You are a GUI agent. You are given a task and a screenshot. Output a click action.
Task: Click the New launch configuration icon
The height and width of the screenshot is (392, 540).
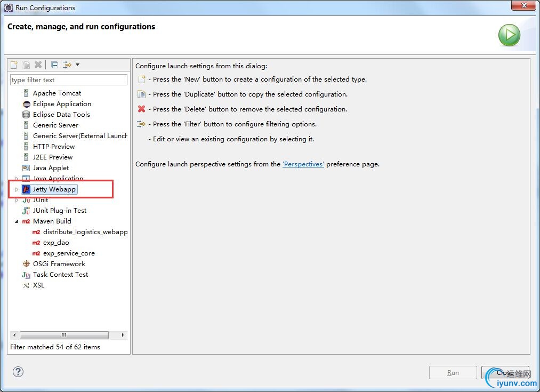click(x=14, y=65)
